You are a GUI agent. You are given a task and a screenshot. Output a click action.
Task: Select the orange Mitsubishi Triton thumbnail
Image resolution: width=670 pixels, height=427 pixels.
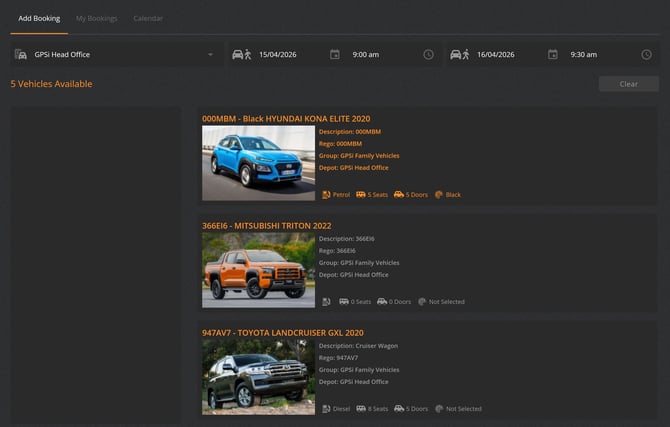[259, 270]
